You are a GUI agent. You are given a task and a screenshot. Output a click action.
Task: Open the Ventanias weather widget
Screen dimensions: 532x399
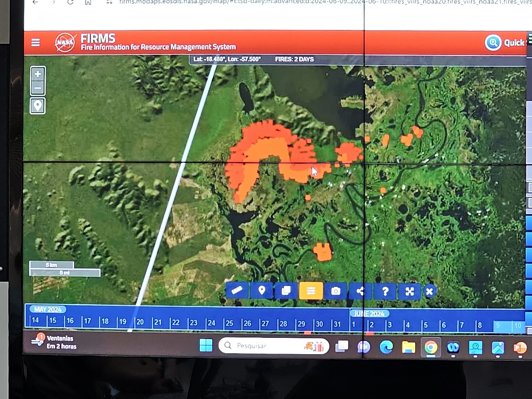pyautogui.click(x=54, y=342)
